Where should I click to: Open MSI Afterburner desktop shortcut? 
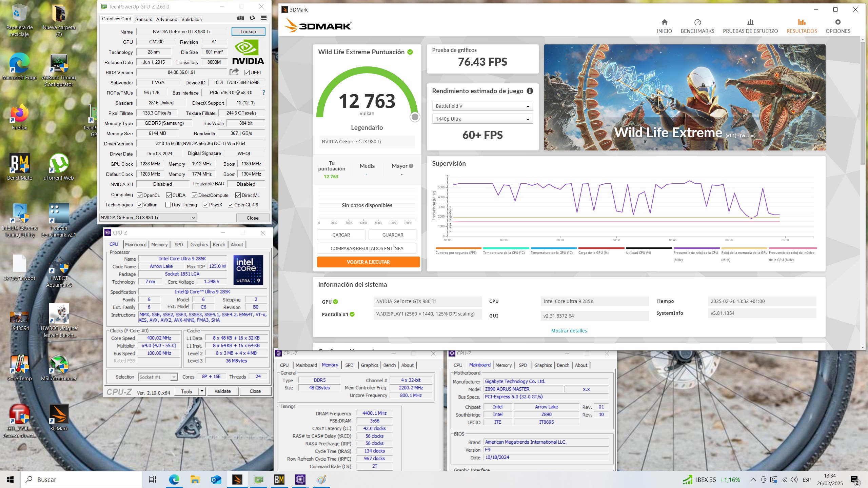[x=59, y=368]
